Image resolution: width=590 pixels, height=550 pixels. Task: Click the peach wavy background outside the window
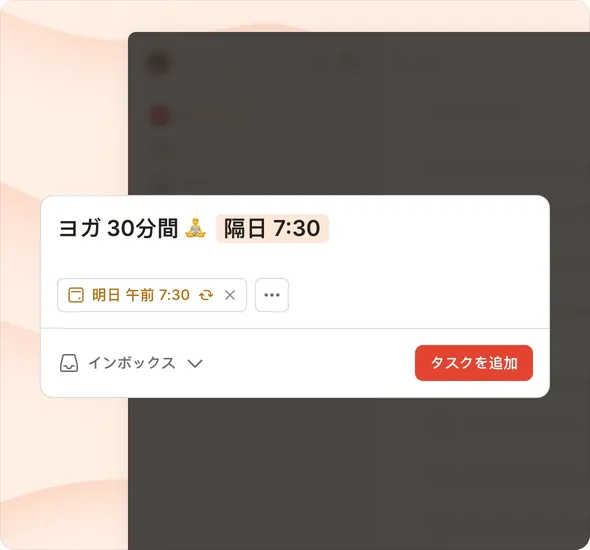point(64,113)
